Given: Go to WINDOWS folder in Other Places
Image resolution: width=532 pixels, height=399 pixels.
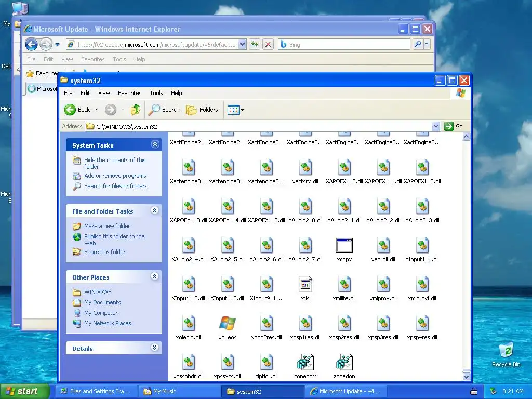Looking at the screenshot, I should click(x=98, y=292).
